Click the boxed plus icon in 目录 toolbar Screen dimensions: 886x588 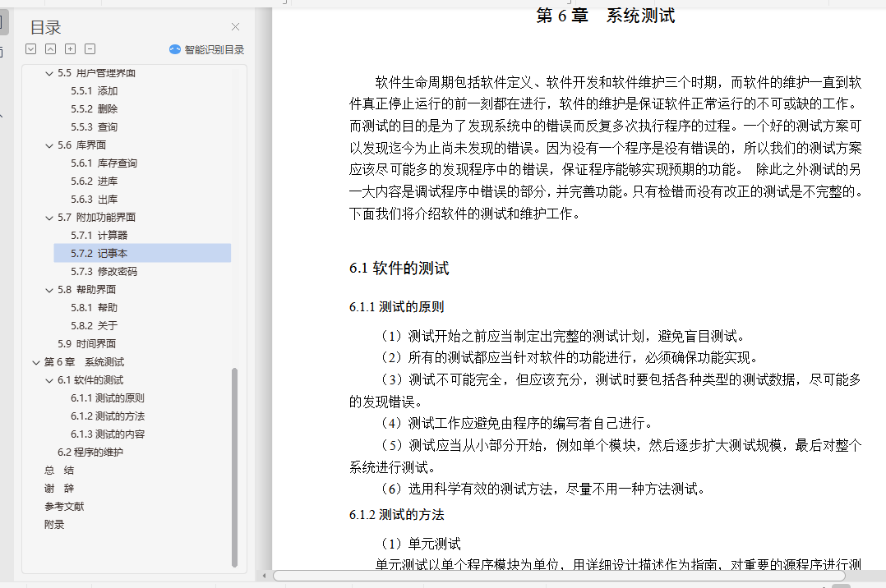click(x=70, y=49)
